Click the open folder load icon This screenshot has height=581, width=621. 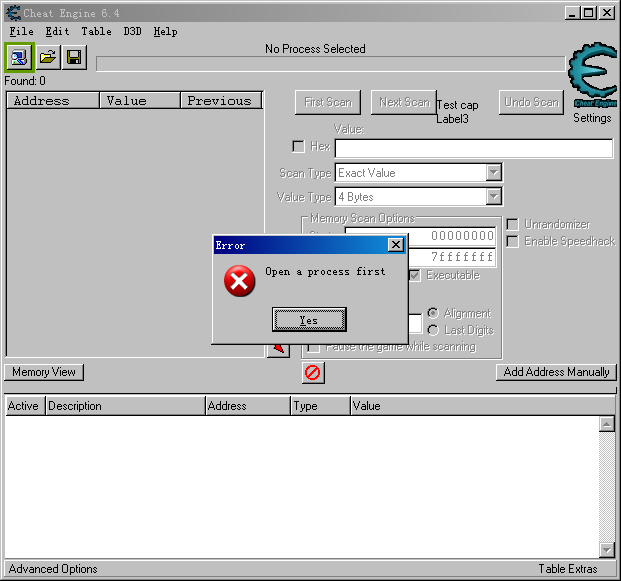pyautogui.click(x=47, y=57)
